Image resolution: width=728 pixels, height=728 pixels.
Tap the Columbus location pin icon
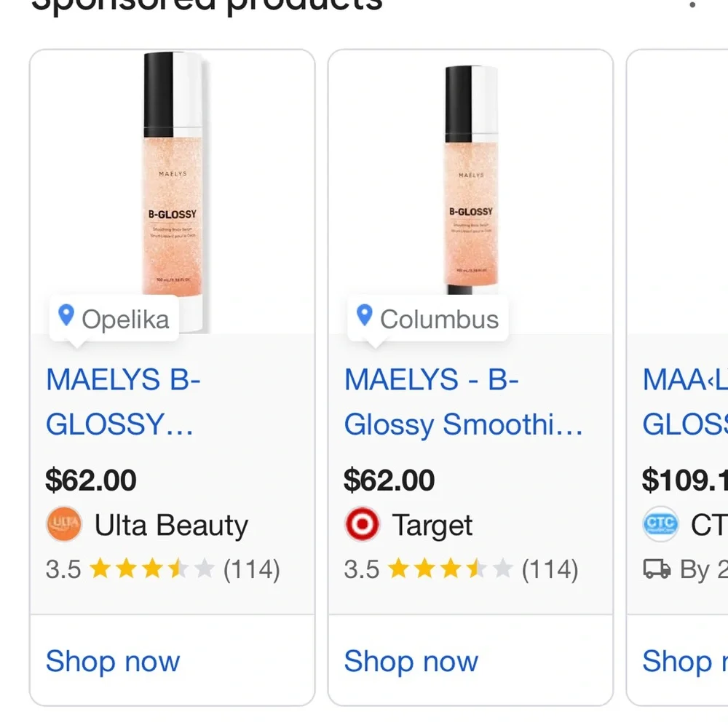[x=365, y=316]
